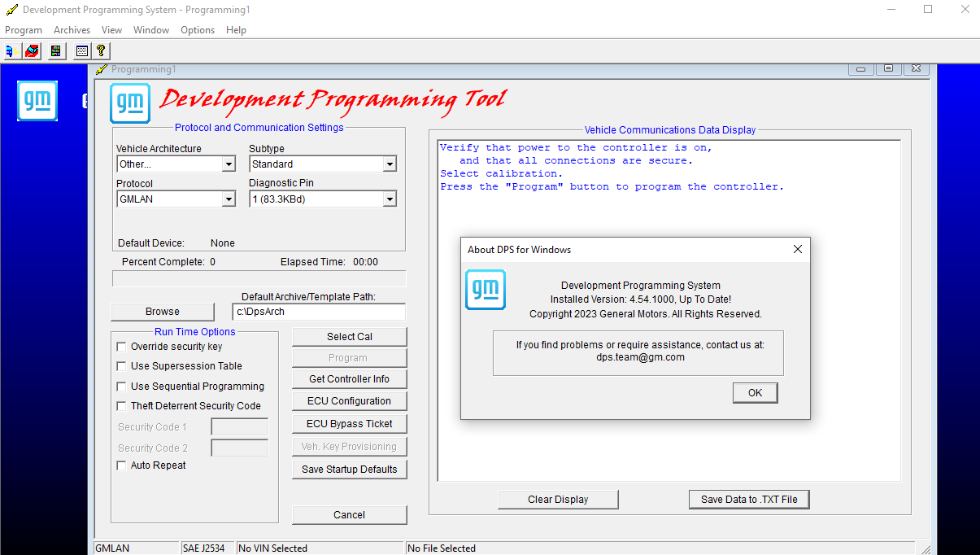Click the Browse button
The image size is (980, 555).
(x=163, y=312)
